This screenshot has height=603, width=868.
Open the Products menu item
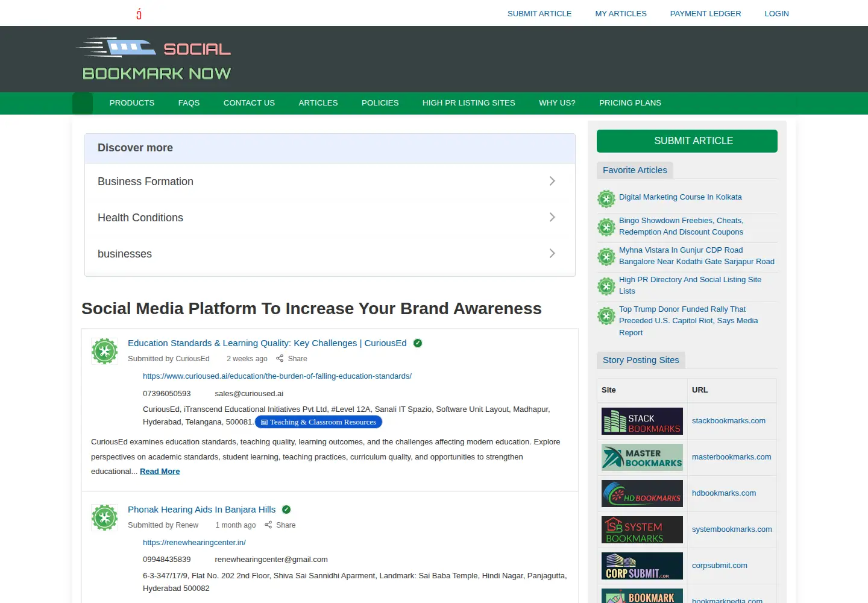tap(132, 103)
